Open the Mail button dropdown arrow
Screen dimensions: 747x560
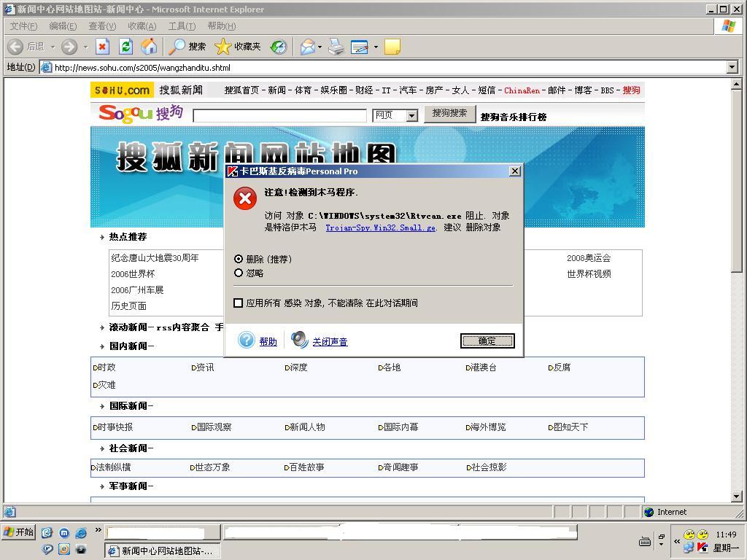(x=320, y=47)
